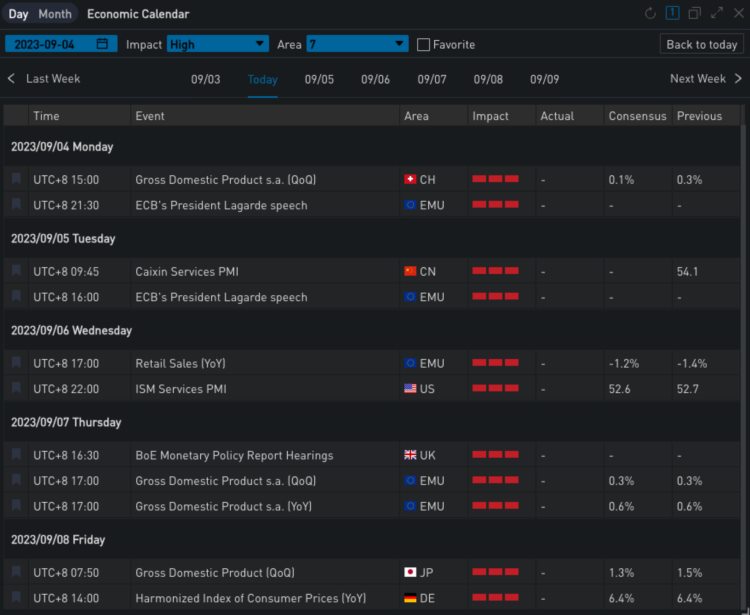This screenshot has width=750, height=615.
Task: Enable the Favorite checkbox
Action: click(423, 45)
